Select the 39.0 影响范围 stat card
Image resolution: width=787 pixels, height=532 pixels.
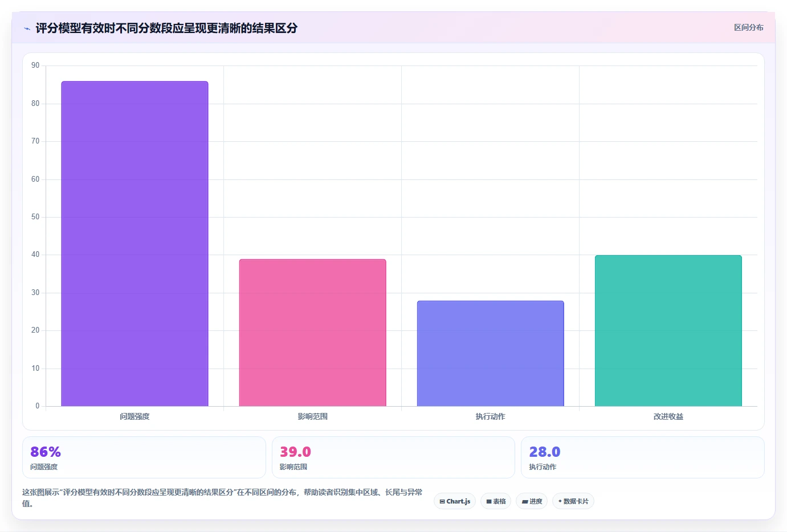[x=393, y=457]
